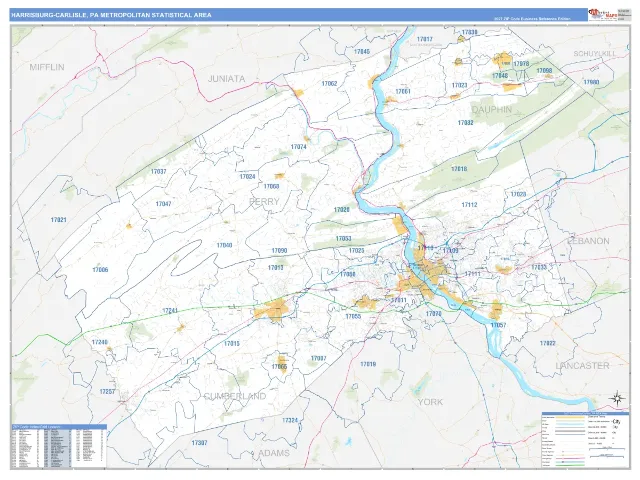Select the CUMBERLAND county label

coord(235,396)
